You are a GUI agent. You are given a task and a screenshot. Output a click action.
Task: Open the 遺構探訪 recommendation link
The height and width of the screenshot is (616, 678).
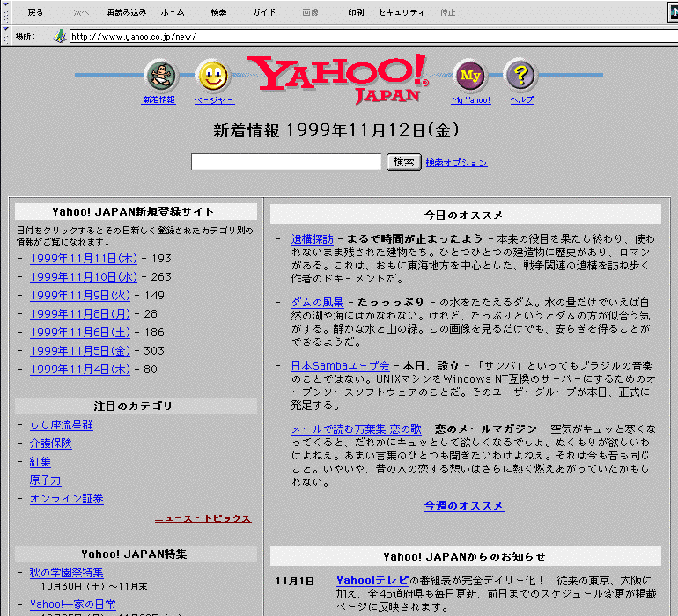click(x=313, y=239)
